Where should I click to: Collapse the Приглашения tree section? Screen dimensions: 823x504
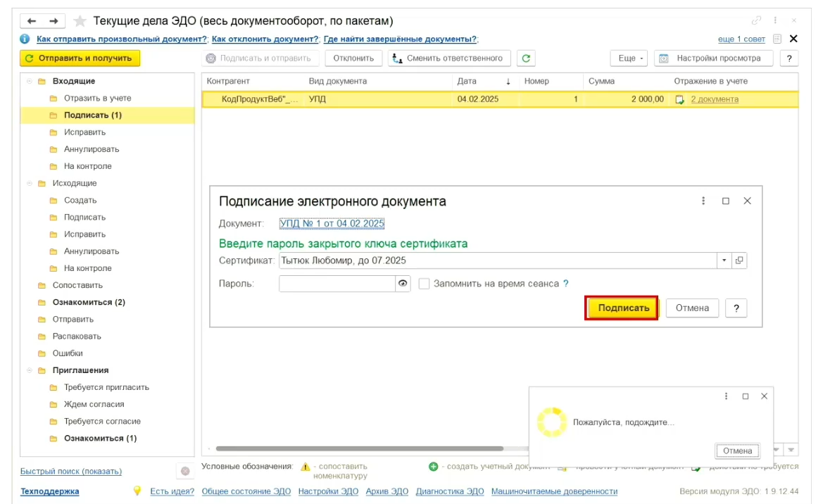click(x=30, y=370)
